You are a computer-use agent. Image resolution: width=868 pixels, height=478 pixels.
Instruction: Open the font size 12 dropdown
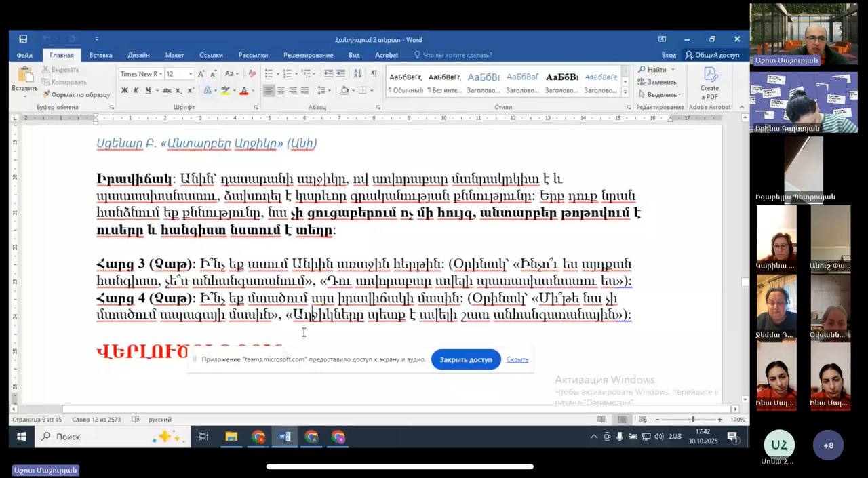(191, 74)
